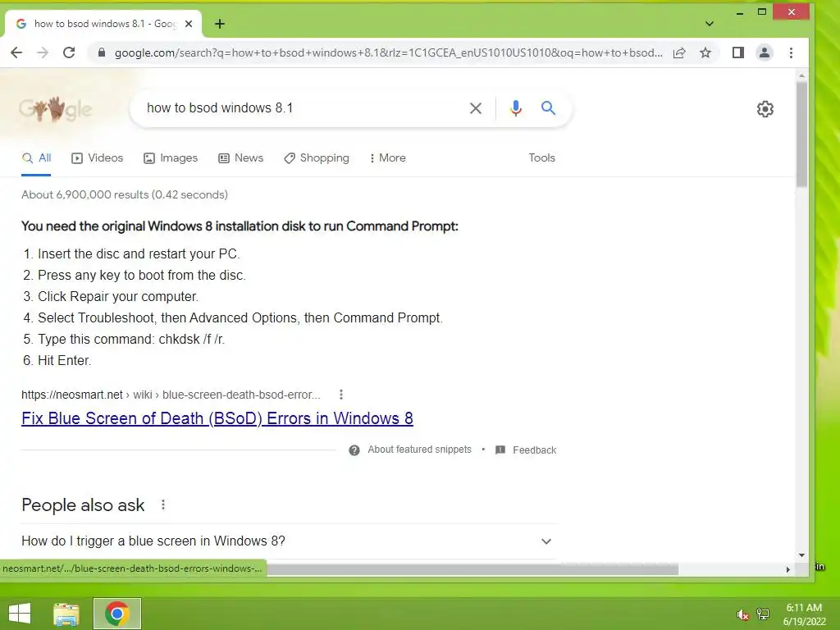
Task: Share this page icon
Action: [x=679, y=52]
